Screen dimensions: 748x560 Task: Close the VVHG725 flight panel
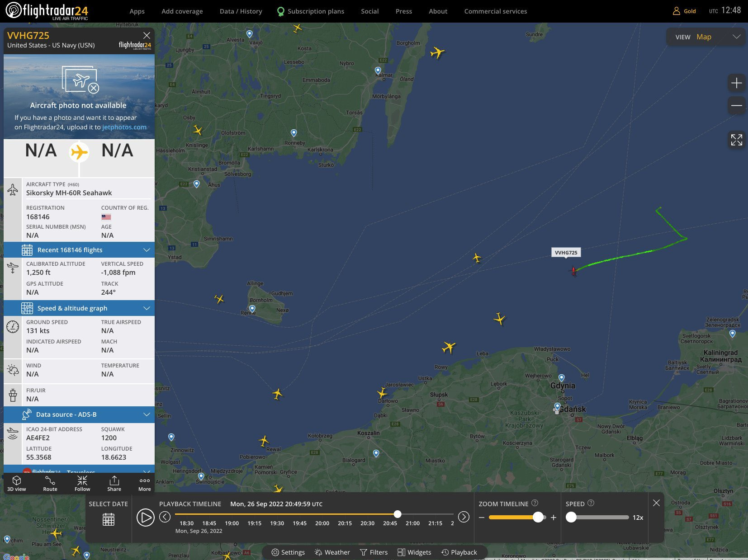click(x=147, y=35)
